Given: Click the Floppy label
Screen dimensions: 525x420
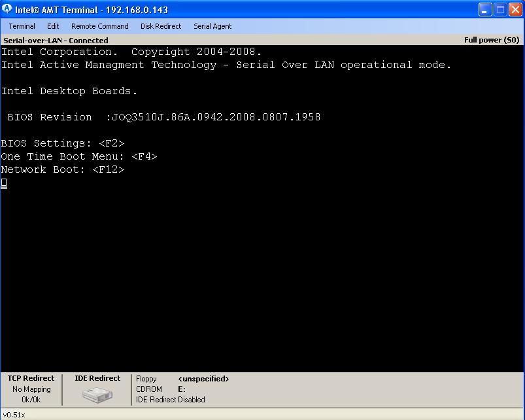Looking at the screenshot, I should (146, 379).
